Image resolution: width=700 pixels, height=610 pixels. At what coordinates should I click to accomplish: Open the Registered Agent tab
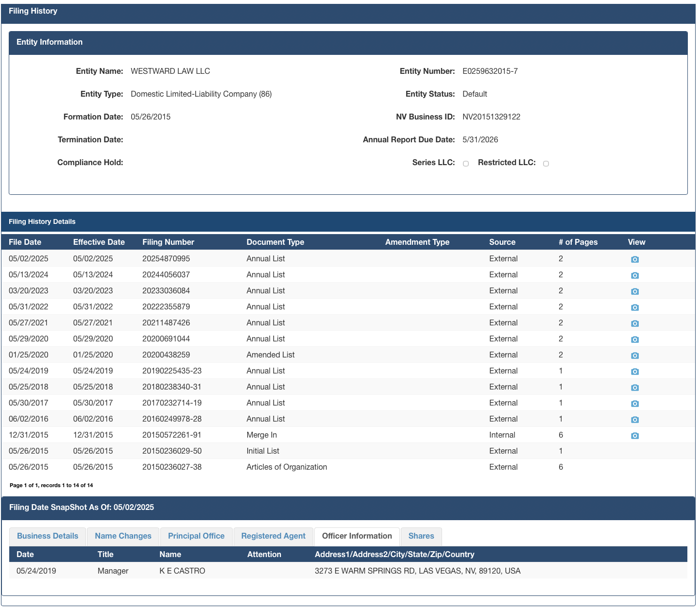point(273,536)
